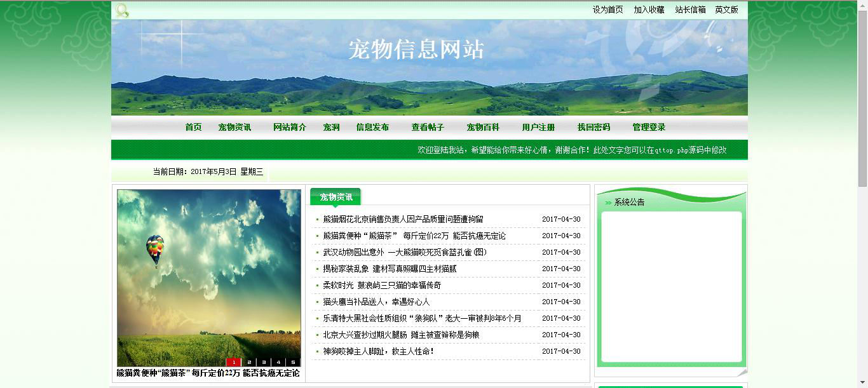The height and width of the screenshot is (388, 868).
Task: Click the 熊猫茶 caption below the carousel
Action: [x=208, y=374]
